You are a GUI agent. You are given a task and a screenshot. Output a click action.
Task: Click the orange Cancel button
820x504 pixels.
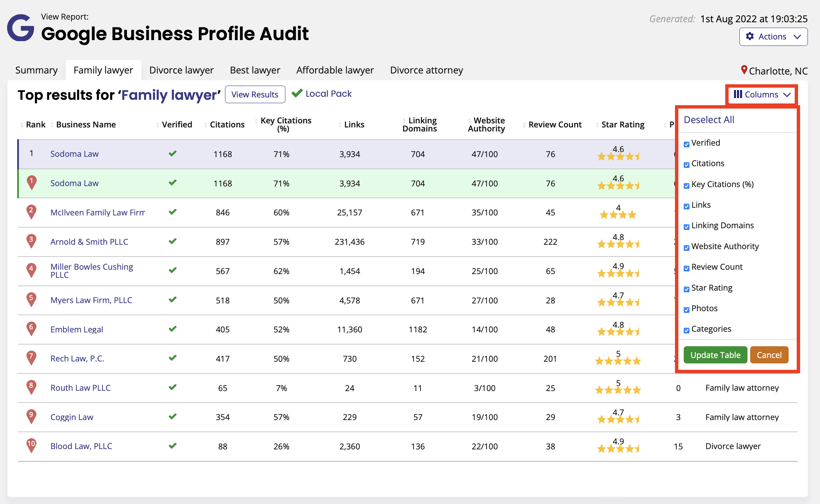(x=769, y=355)
